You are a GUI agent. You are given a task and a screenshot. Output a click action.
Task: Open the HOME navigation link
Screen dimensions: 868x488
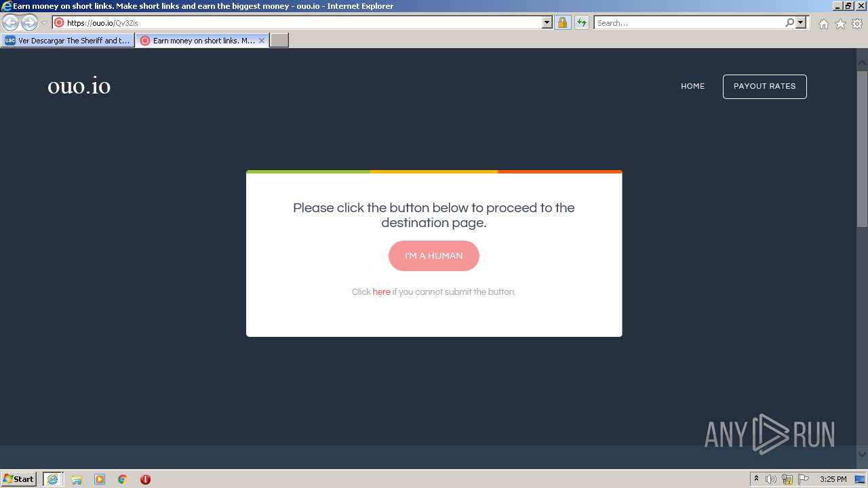tap(693, 86)
